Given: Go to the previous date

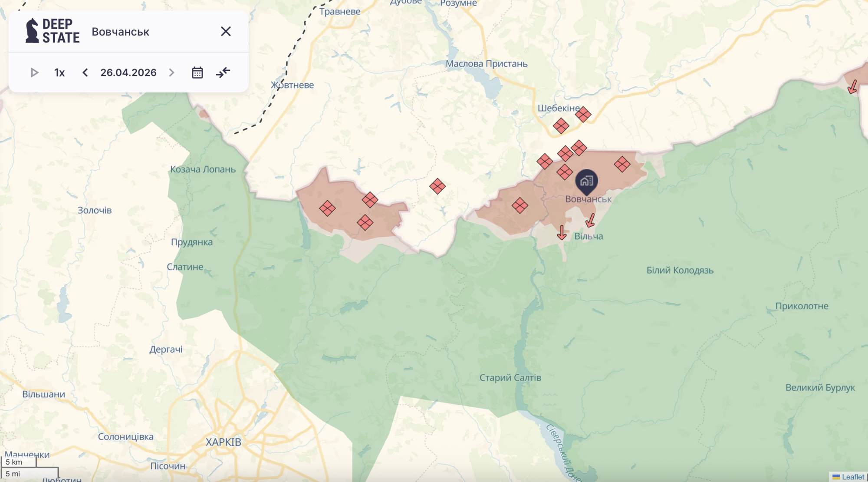Looking at the screenshot, I should point(85,73).
